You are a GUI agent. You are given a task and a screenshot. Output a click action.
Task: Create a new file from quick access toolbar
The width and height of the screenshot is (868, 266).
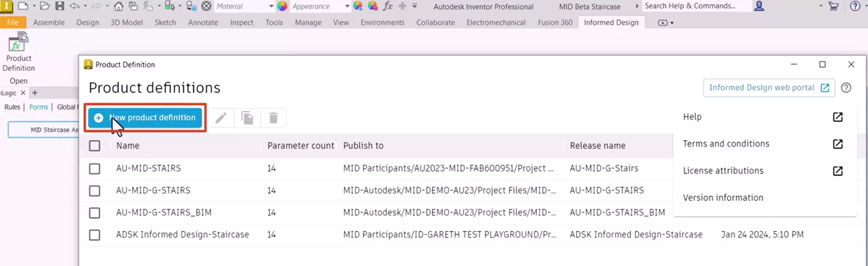click(x=23, y=6)
